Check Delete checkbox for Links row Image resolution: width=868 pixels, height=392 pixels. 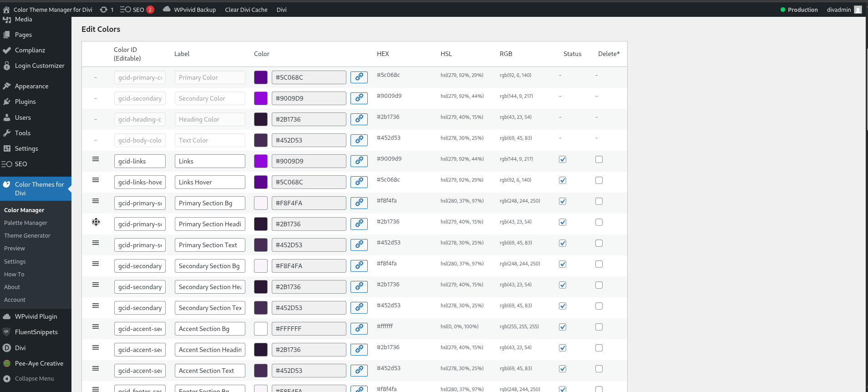pos(599,159)
